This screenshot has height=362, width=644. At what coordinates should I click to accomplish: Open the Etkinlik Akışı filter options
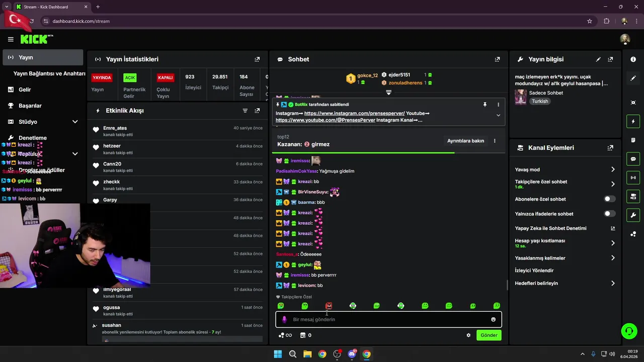click(x=245, y=111)
